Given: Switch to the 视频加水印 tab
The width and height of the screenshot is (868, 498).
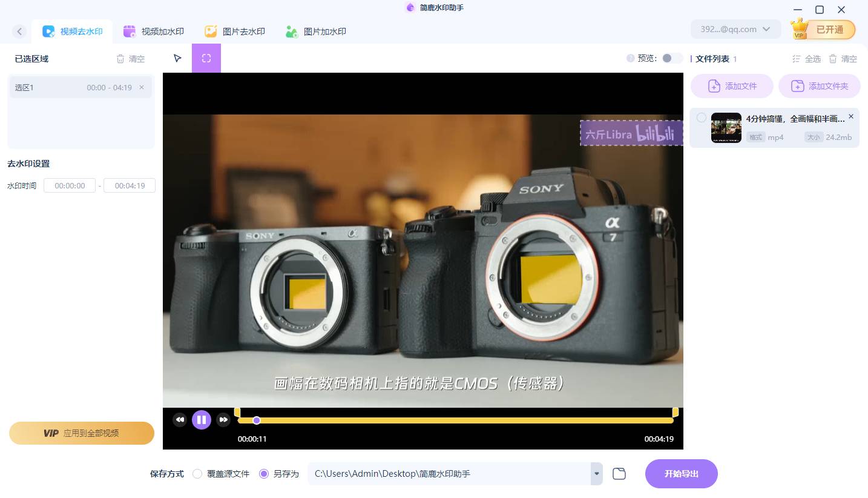Looking at the screenshot, I should click(x=154, y=32).
